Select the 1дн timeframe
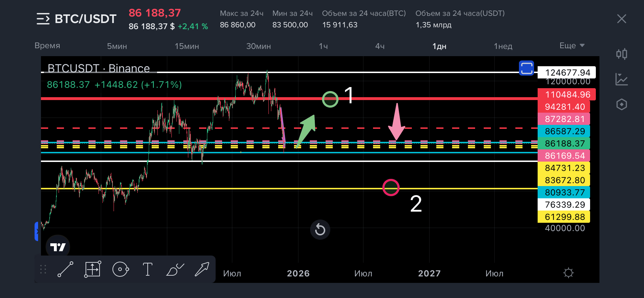 pos(439,46)
